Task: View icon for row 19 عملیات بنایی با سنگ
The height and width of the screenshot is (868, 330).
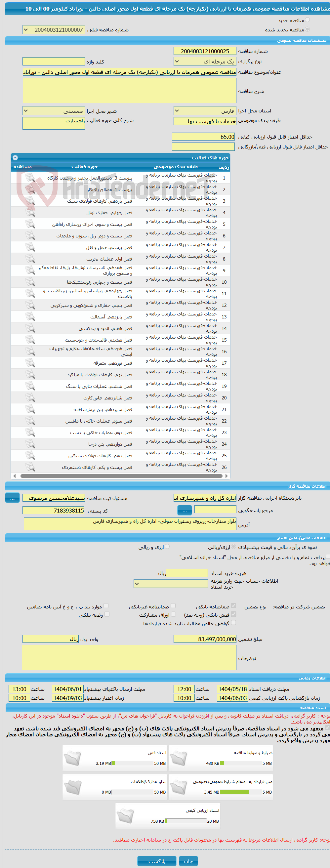Action: 30,386
